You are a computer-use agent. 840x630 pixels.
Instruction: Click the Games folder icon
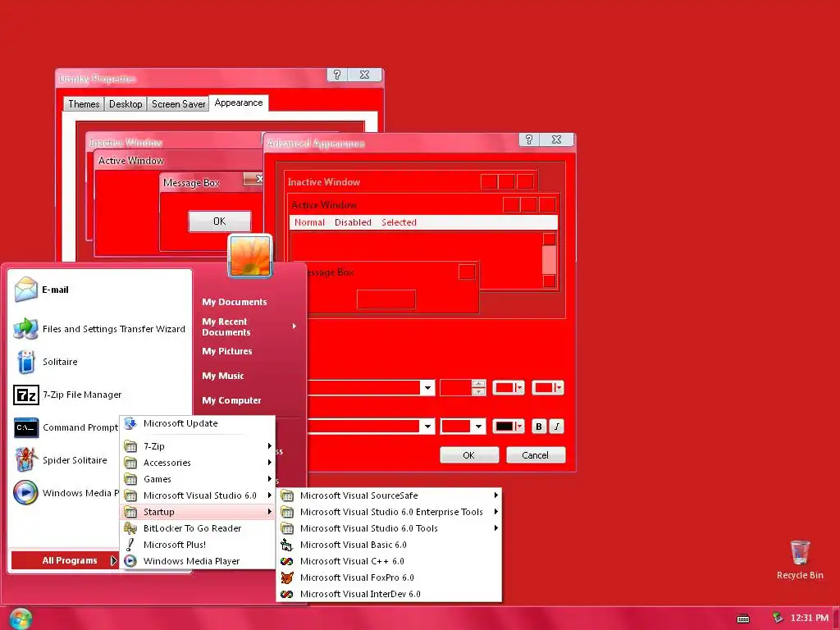tap(130, 479)
